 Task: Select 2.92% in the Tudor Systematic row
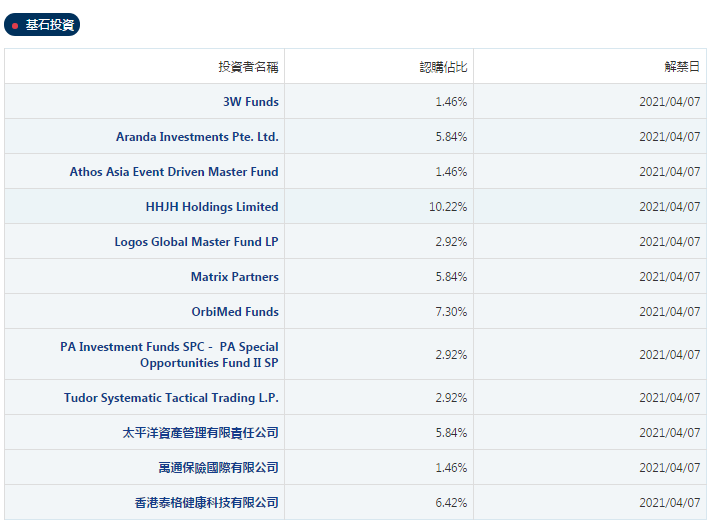451,398
